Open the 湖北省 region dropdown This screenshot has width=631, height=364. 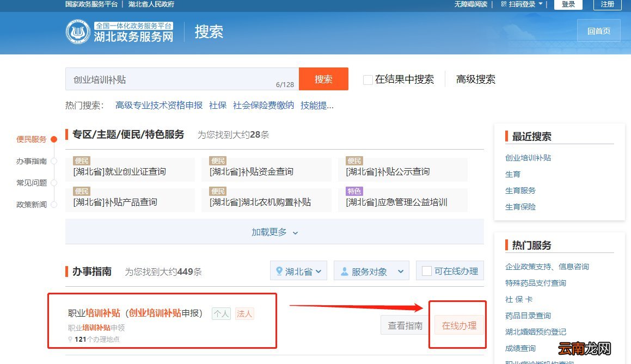coord(298,270)
